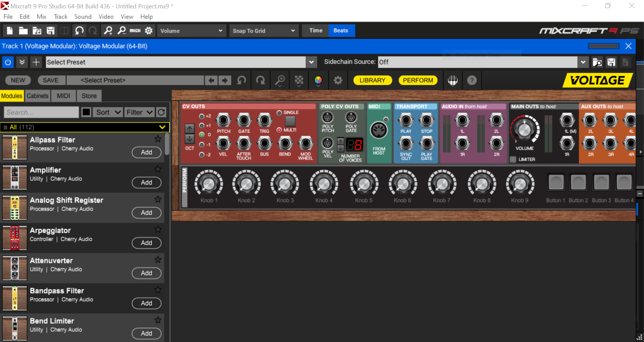644x342 pixels.
Task: Open the cable style dots icon
Action: point(299,80)
